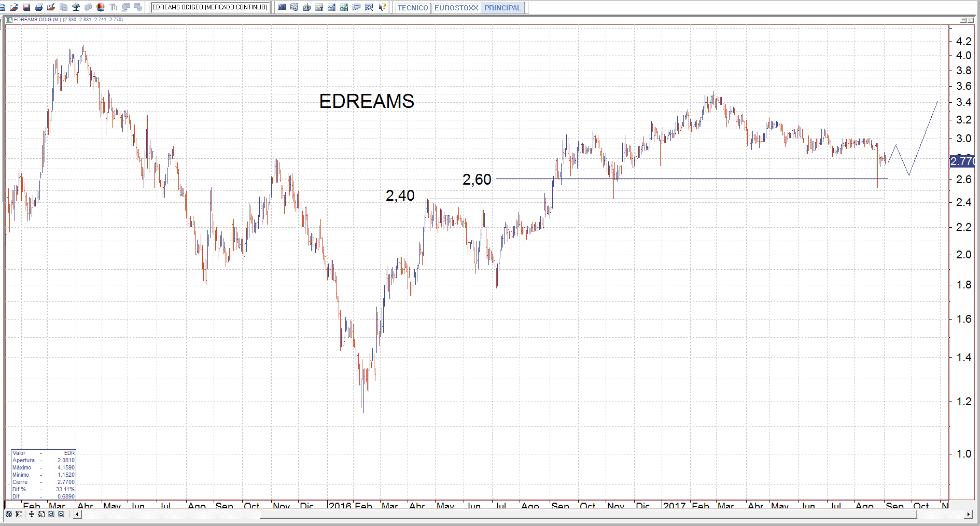
Task: Click the bar chart with star icon
Action: coord(319,7)
